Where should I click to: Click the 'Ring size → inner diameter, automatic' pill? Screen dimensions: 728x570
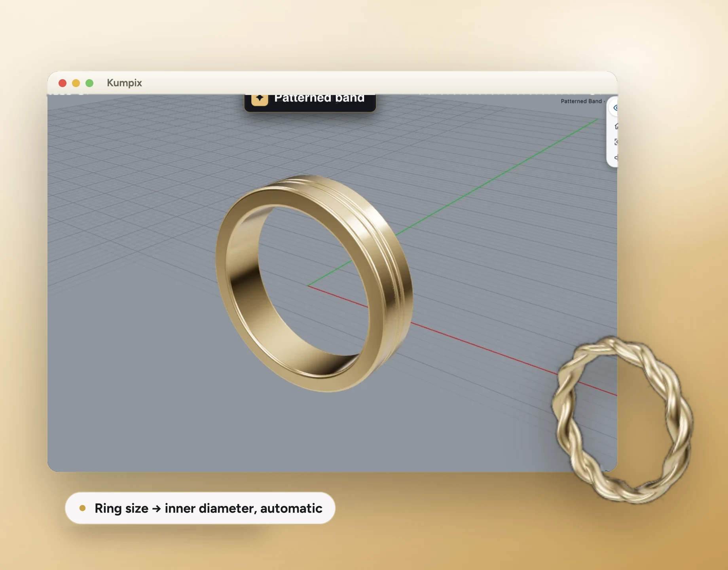point(200,508)
